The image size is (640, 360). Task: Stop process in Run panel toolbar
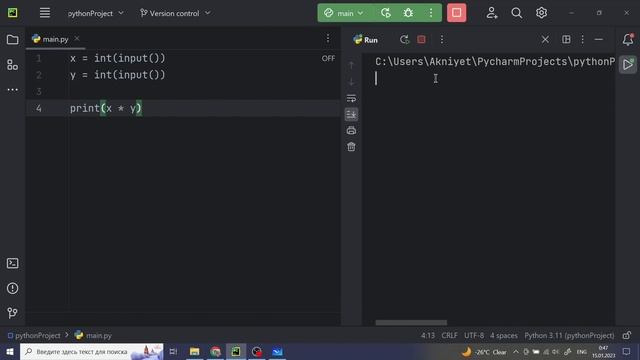422,40
